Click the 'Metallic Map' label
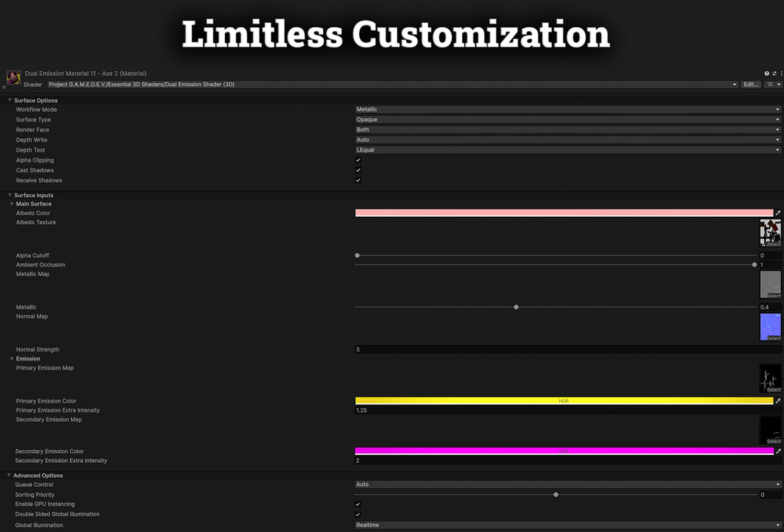The height and width of the screenshot is (532, 784). (33, 274)
